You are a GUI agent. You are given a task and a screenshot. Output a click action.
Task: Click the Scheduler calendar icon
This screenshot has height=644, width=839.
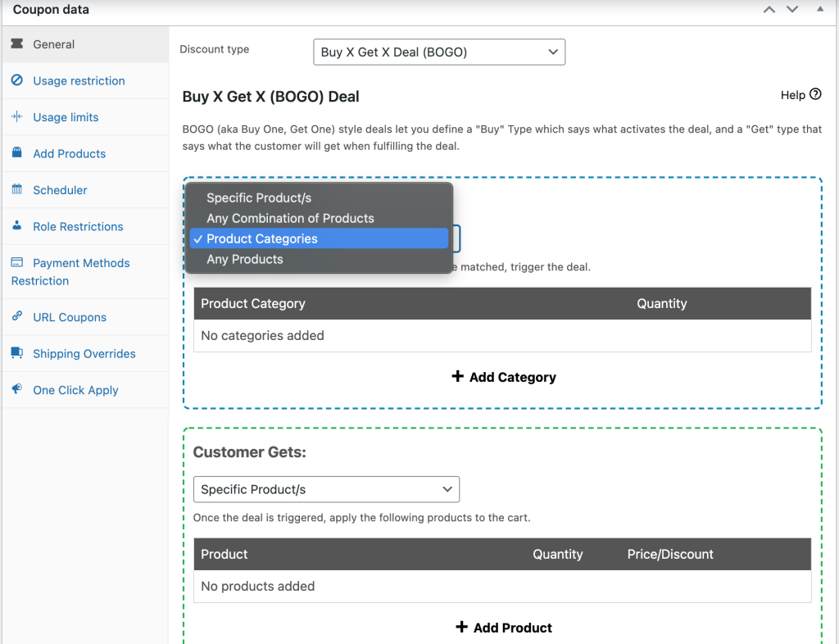pyautogui.click(x=17, y=188)
